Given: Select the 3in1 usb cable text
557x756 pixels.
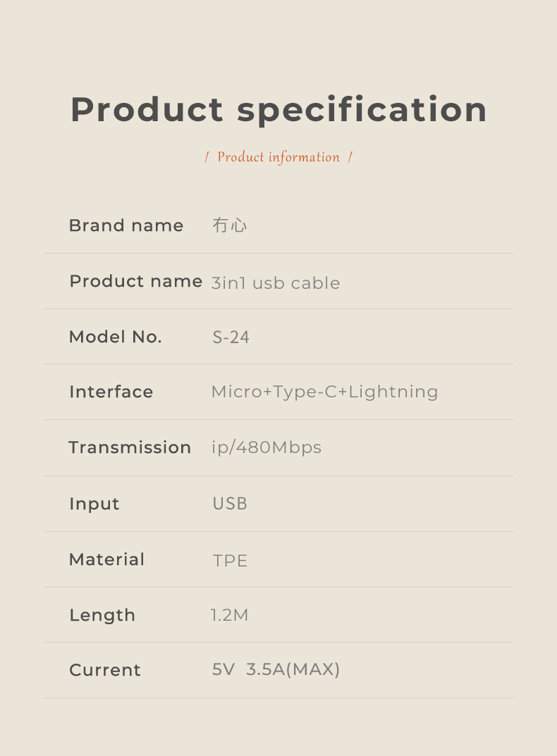Looking at the screenshot, I should tap(276, 283).
